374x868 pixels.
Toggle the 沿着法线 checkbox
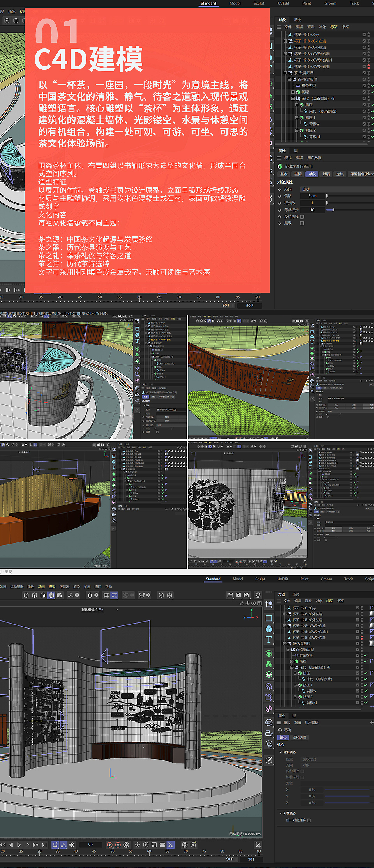pyautogui.click(x=302, y=777)
